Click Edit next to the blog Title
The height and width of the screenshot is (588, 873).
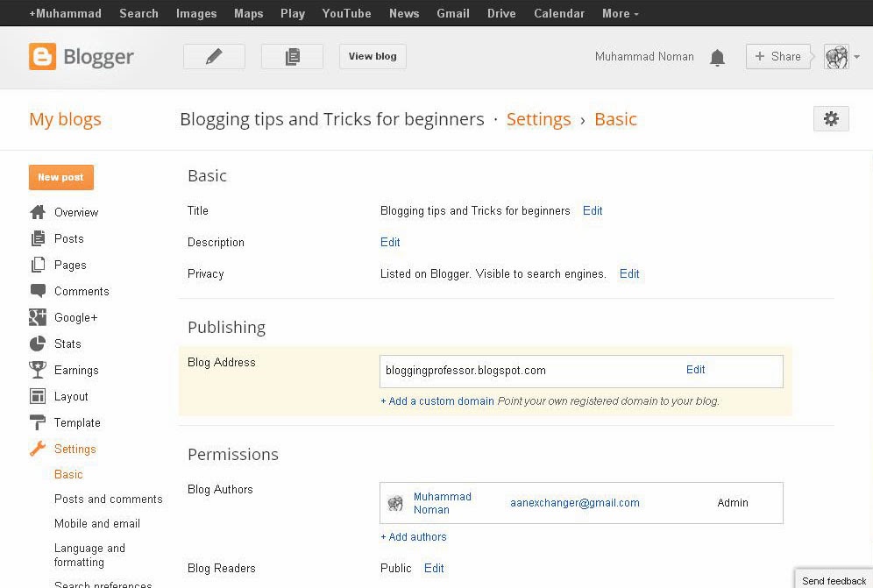click(x=593, y=210)
